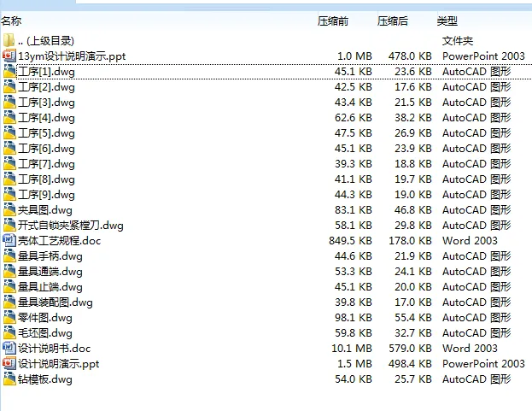Select the .. (上级目录) entry
Screen dimensions: 532x411
[46, 41]
